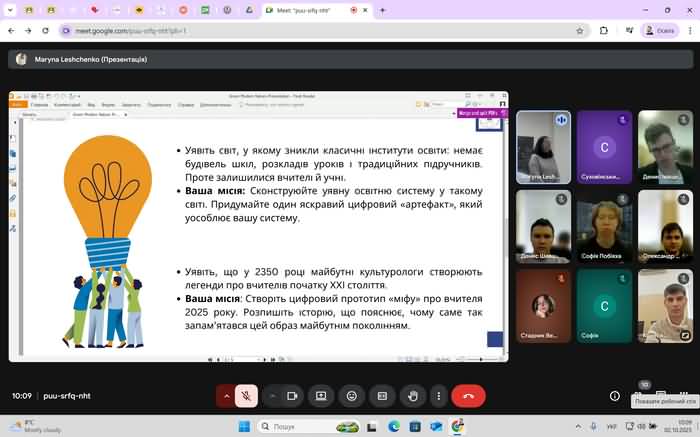This screenshot has width=700, height=437.
Task: Click the meet.google.com address bar
Action: [300, 31]
